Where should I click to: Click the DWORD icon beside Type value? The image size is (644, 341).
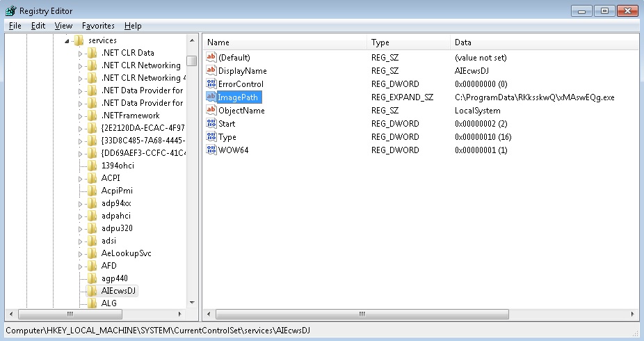pyautogui.click(x=211, y=136)
